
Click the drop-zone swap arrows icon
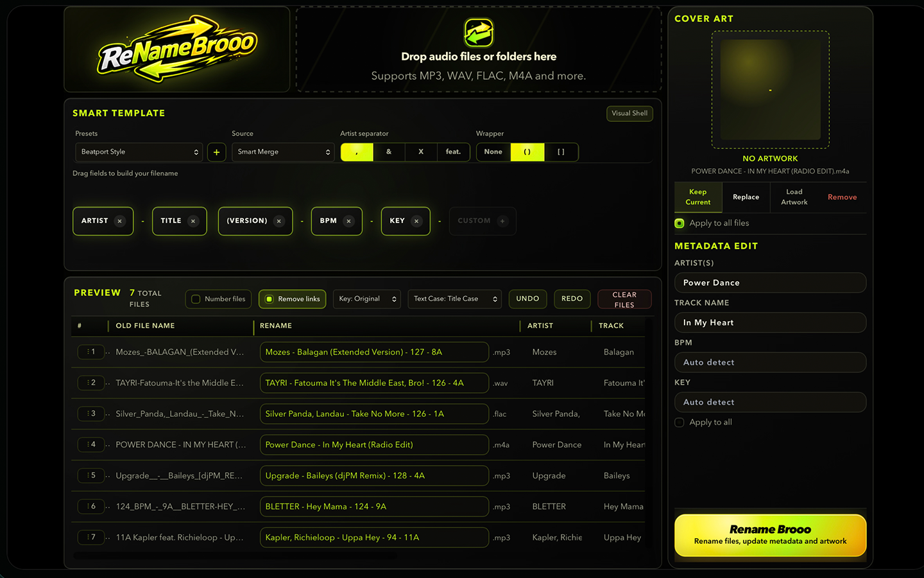pos(479,33)
